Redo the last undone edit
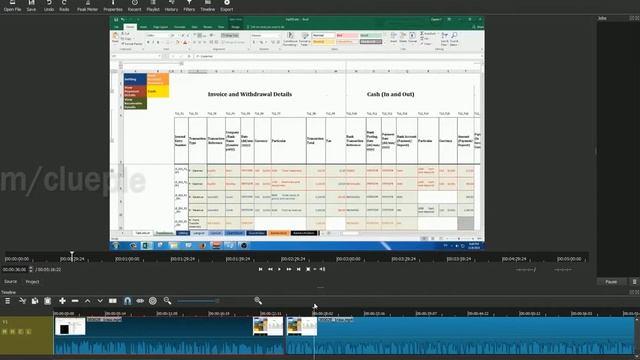The height and width of the screenshot is (360, 640). coord(64,6)
